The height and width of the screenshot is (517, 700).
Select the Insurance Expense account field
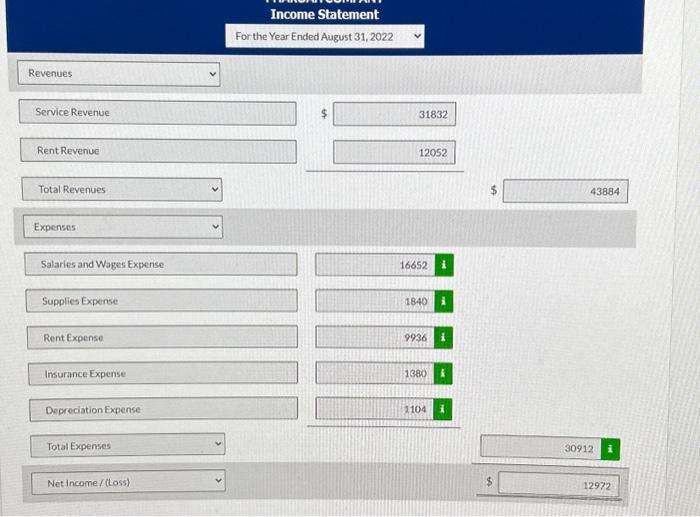tap(163, 373)
